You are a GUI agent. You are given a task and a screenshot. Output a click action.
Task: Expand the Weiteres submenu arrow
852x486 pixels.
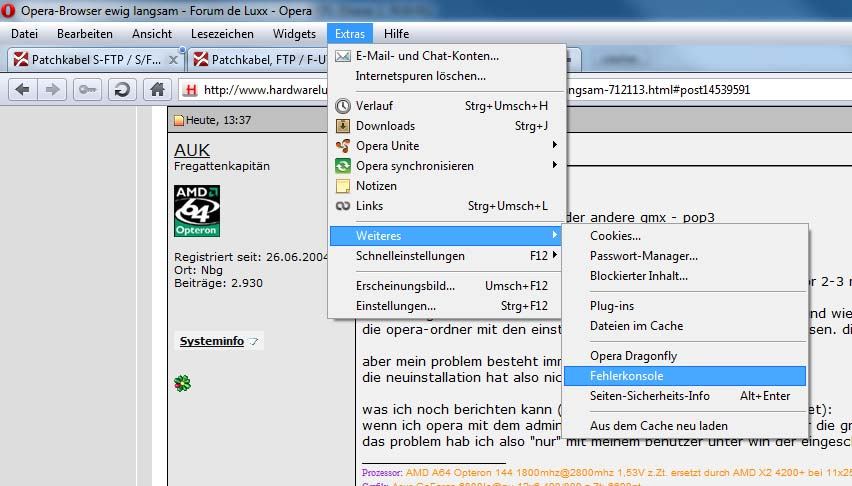(554, 235)
